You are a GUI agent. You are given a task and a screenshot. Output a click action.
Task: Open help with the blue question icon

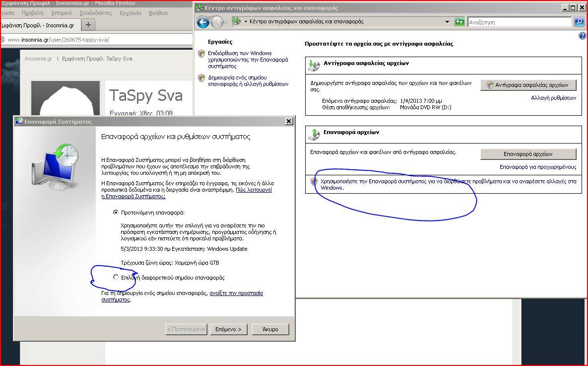coord(582,36)
